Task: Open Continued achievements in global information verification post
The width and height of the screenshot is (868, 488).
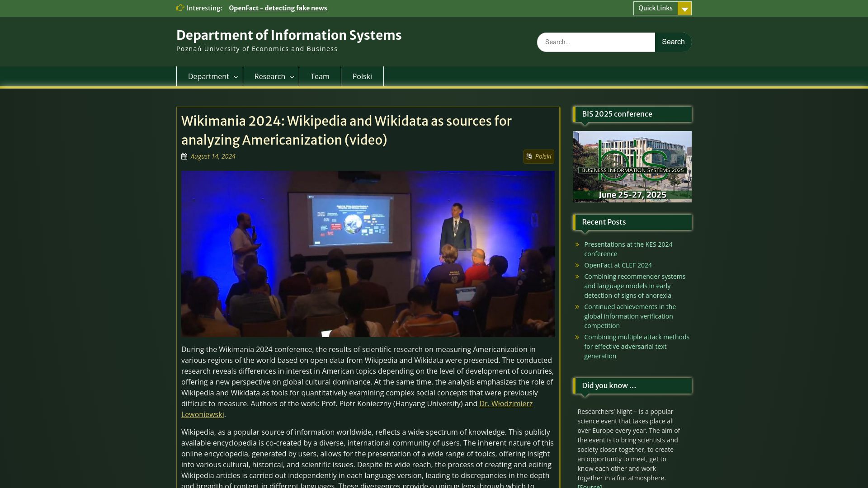Action: pyautogui.click(x=630, y=316)
